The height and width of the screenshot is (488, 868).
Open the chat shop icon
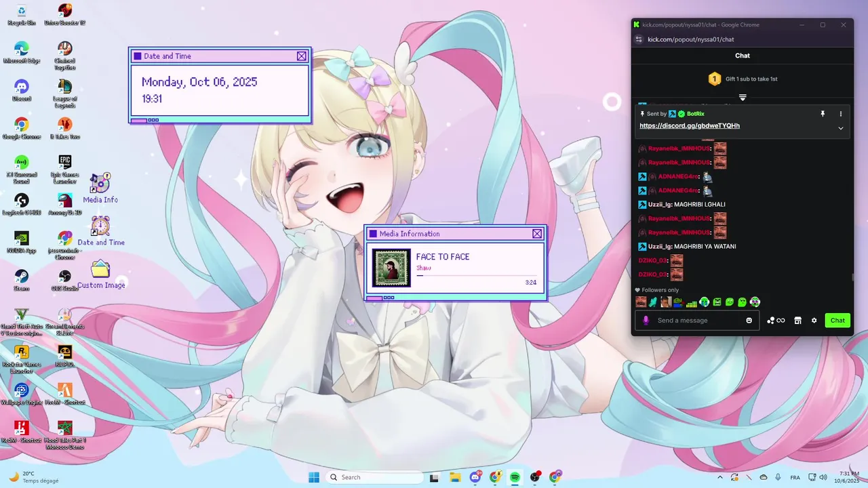click(x=798, y=321)
